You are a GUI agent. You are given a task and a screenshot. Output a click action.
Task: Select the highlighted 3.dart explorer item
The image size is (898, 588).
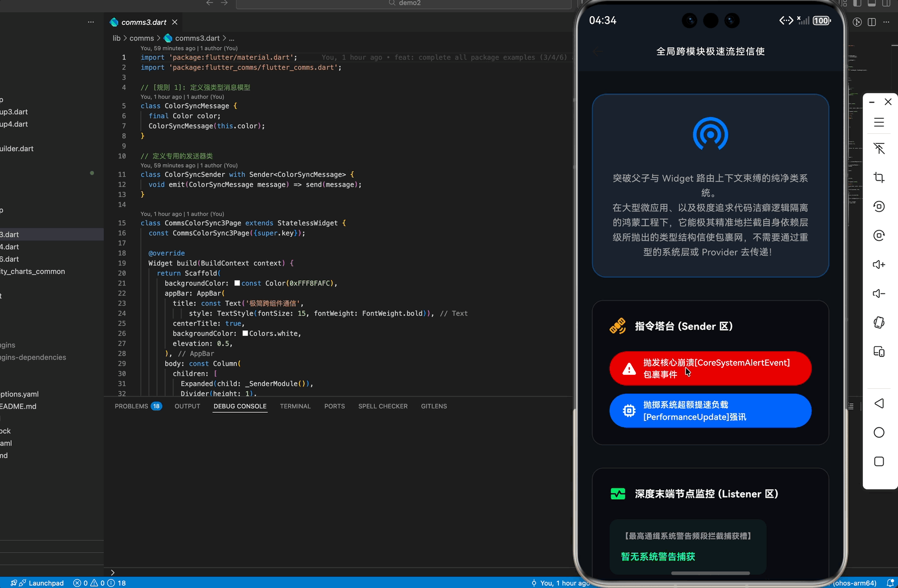[52, 235]
